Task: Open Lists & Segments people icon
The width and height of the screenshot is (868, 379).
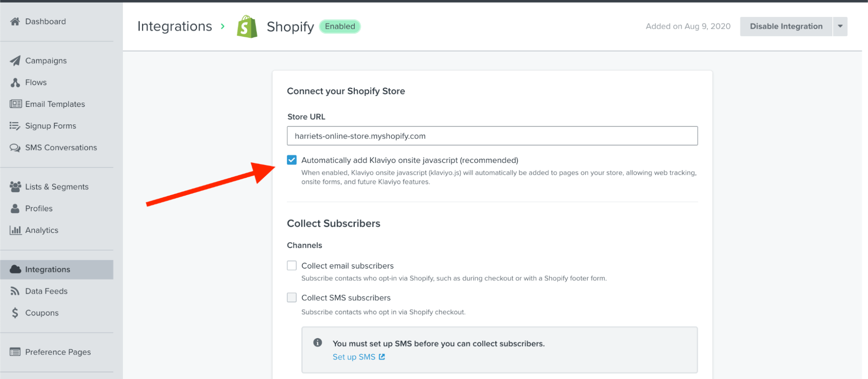Action: (15, 186)
